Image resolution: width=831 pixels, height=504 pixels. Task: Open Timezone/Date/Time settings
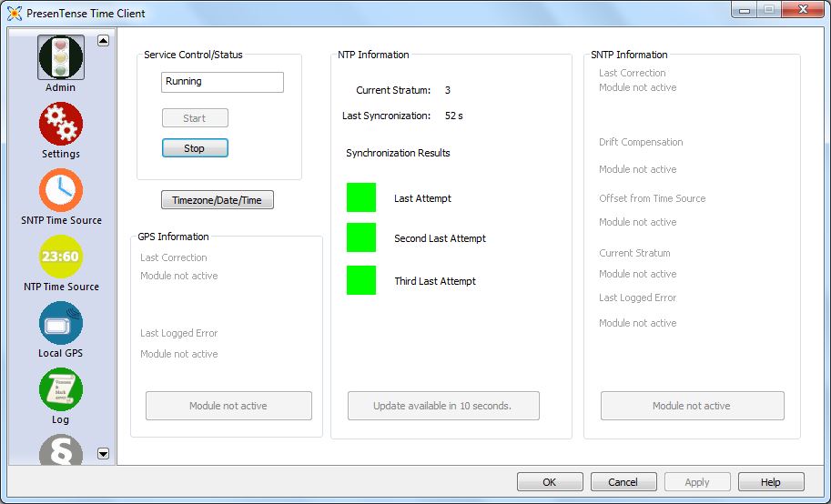[218, 200]
